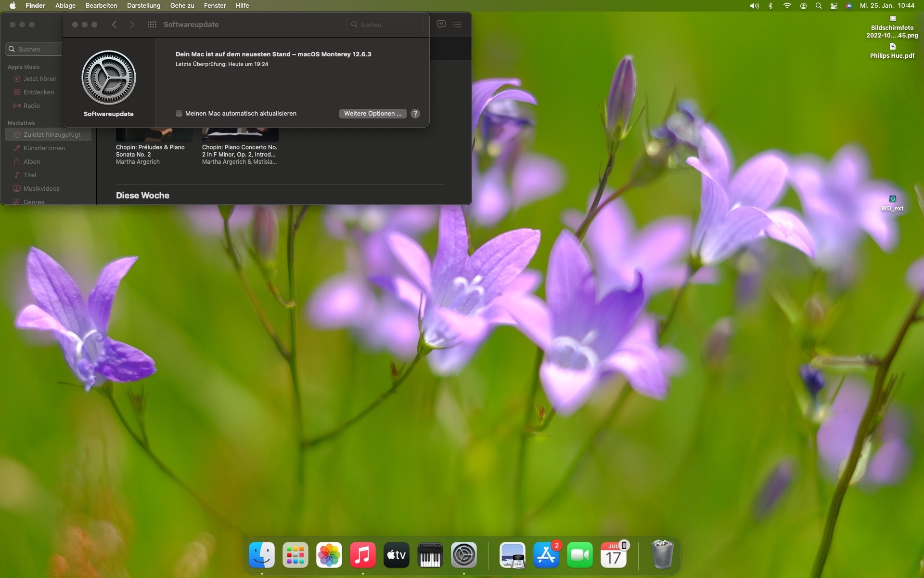Open Finder from the Dock
The height and width of the screenshot is (578, 924).
[x=262, y=555]
